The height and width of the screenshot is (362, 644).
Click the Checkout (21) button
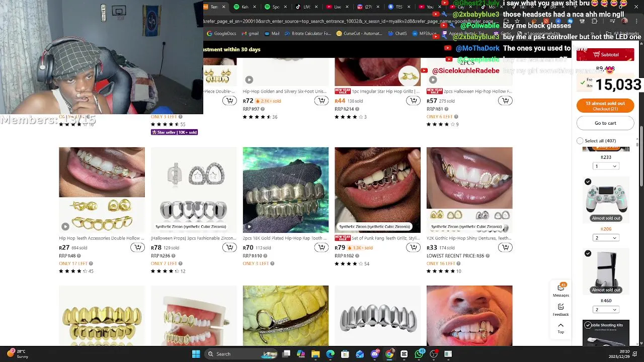pyautogui.click(x=605, y=106)
